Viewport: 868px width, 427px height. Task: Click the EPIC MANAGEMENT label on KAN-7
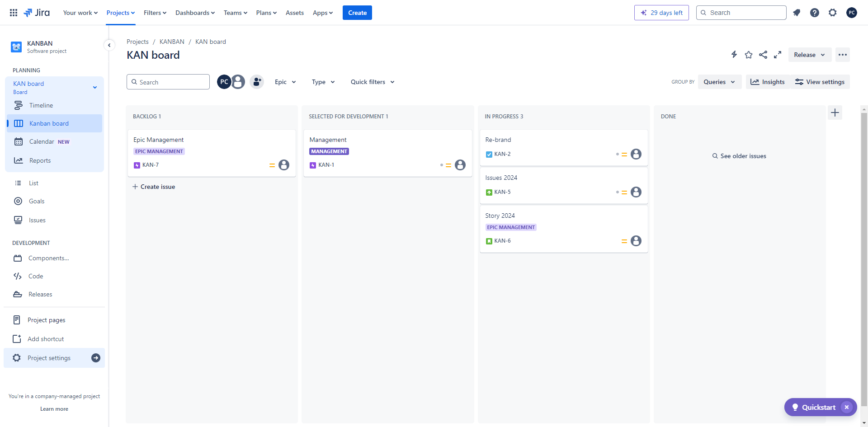pos(159,151)
